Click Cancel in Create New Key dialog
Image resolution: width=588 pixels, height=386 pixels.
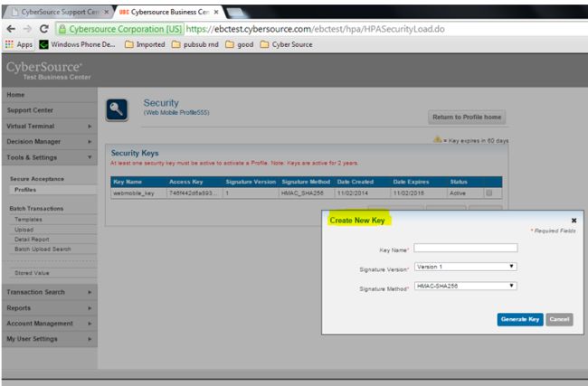559,319
